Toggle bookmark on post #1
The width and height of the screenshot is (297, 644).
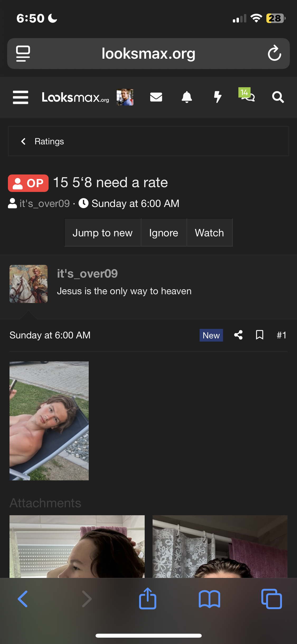(260, 335)
